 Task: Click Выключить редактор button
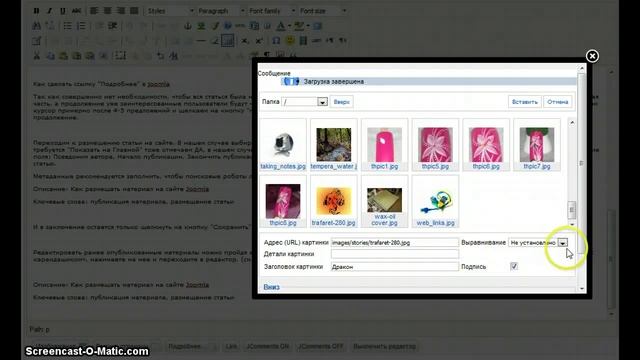(x=384, y=346)
